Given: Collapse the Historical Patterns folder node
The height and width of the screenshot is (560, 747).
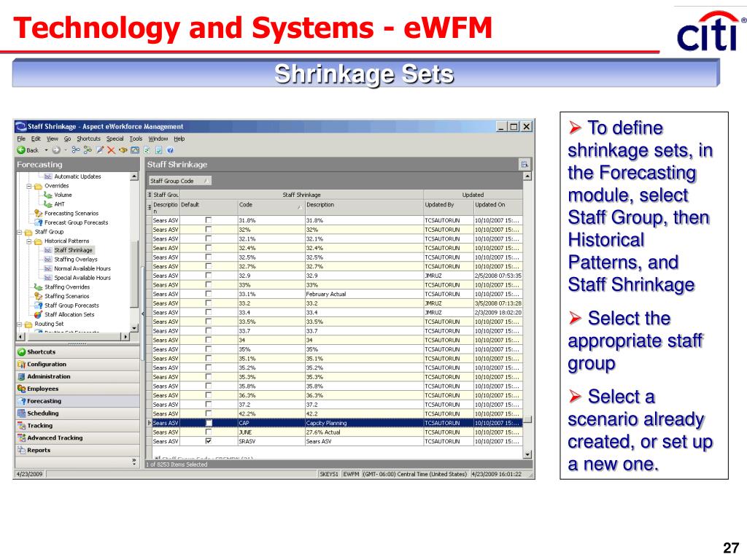Looking at the screenshot, I should (29, 241).
